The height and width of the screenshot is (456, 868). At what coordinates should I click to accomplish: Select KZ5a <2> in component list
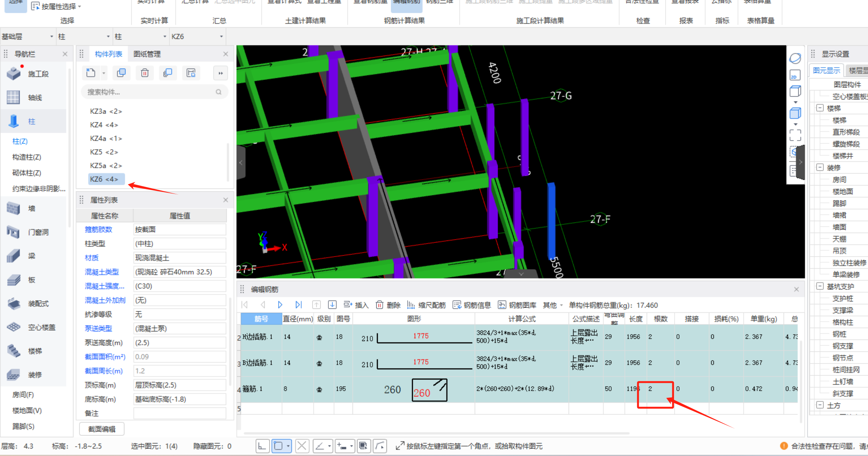[x=106, y=166]
